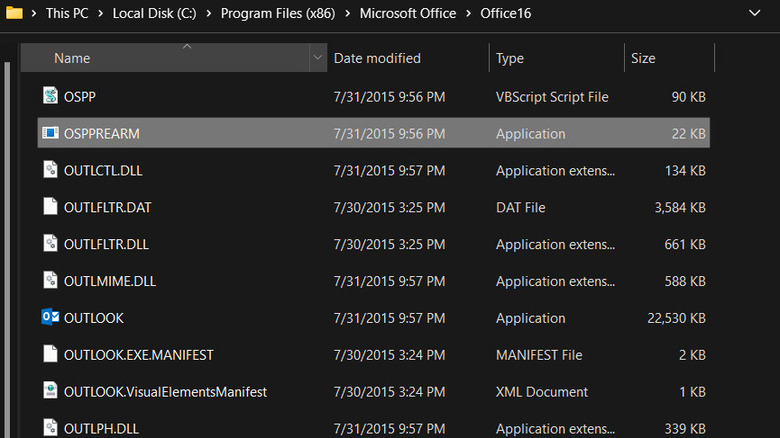Click the folder icon in the address bar
Screen dimensions: 780x438
click(14, 13)
